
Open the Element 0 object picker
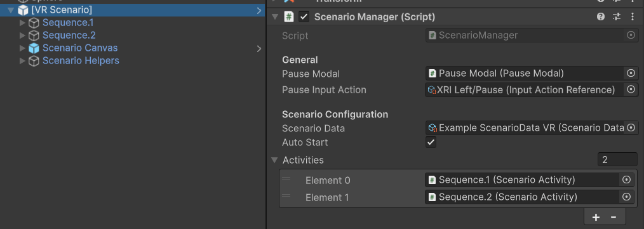pos(626,180)
